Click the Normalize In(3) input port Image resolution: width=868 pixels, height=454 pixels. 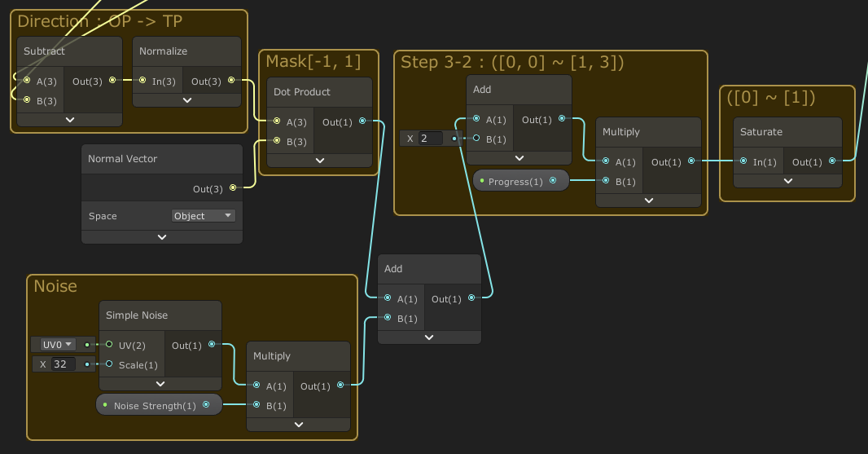point(142,81)
